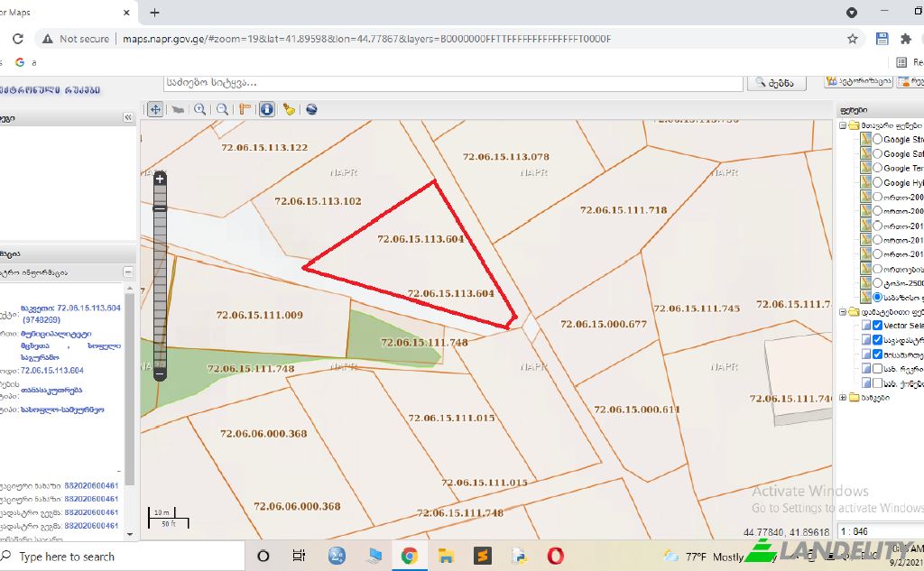Select the Measure distance tool

coord(245,109)
